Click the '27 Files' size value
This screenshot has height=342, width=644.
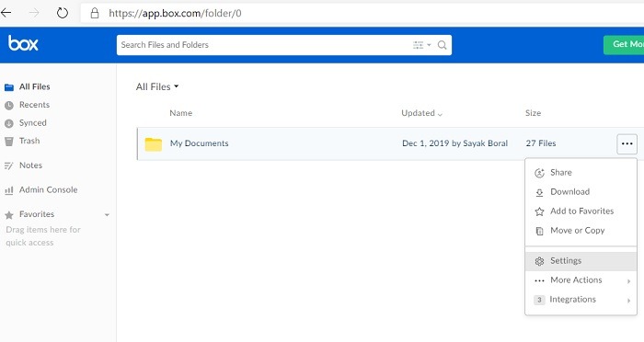point(541,143)
